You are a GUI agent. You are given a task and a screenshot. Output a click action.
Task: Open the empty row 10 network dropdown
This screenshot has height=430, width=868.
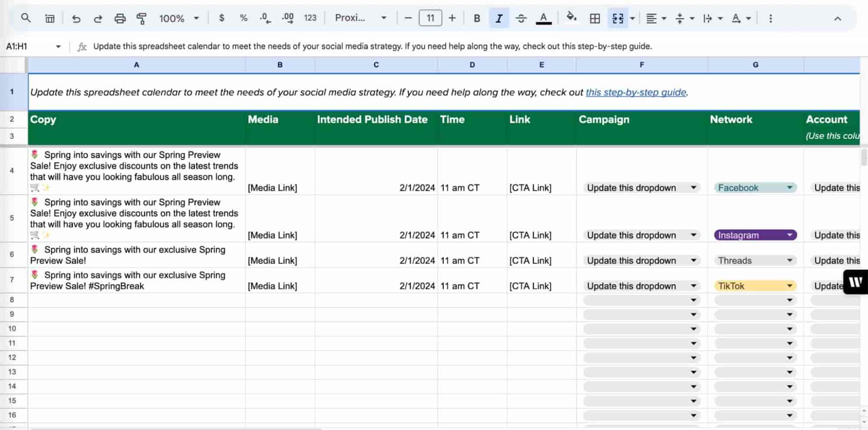click(x=755, y=329)
